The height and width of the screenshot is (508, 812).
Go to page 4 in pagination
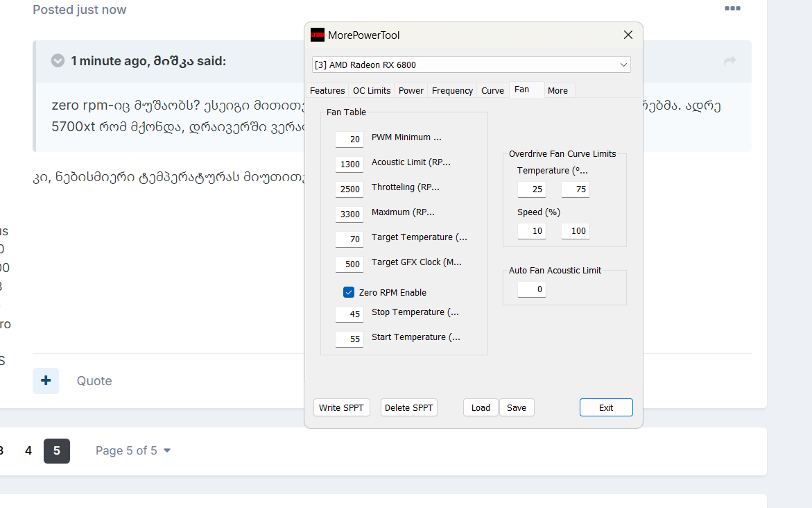[x=28, y=451]
